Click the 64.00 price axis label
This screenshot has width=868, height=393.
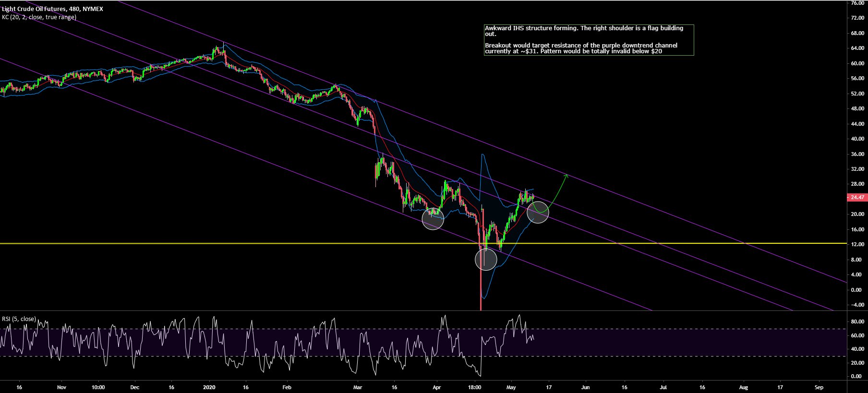click(x=857, y=48)
